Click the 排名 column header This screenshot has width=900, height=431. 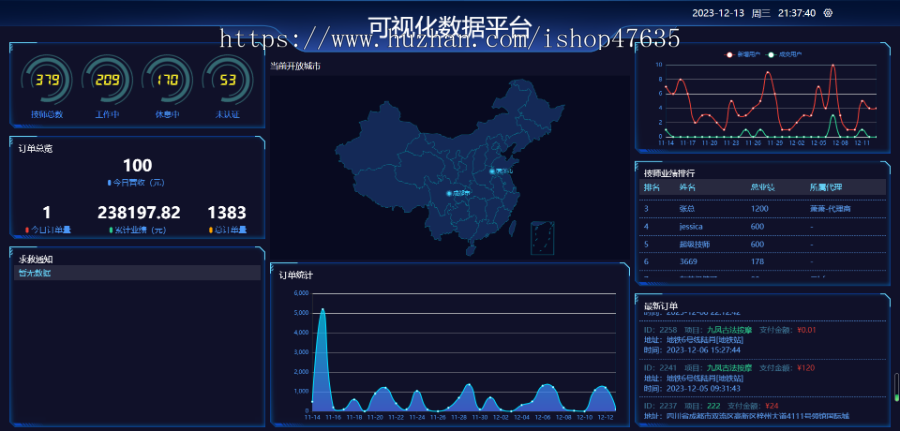click(651, 187)
